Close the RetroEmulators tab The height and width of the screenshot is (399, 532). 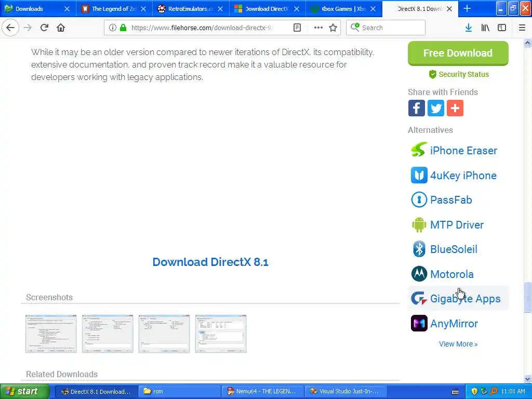click(220, 9)
